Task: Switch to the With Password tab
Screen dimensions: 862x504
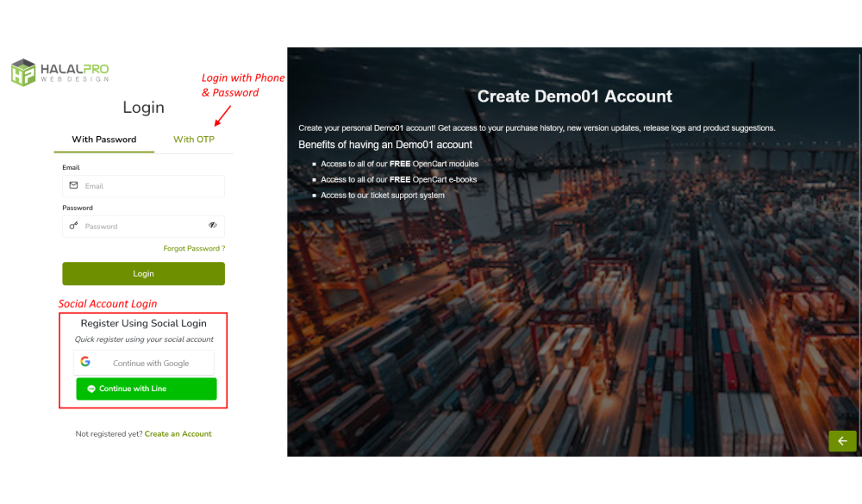Action: [104, 140]
